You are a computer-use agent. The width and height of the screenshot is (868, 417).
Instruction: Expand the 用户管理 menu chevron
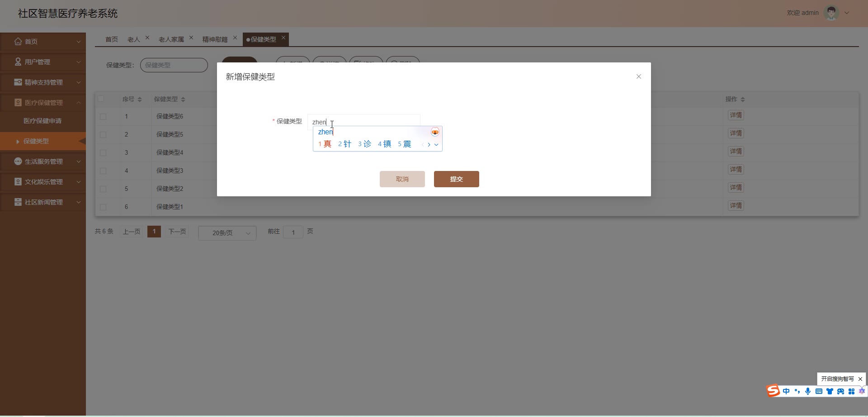79,62
